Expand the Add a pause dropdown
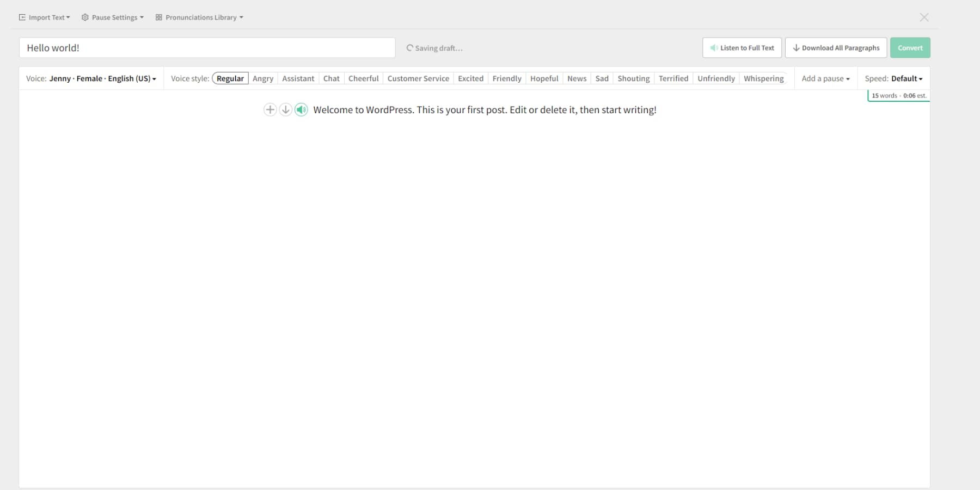 click(825, 78)
